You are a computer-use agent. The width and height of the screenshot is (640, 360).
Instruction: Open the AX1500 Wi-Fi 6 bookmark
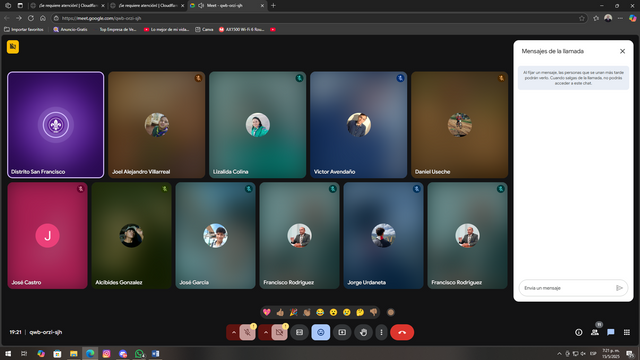(x=242, y=29)
